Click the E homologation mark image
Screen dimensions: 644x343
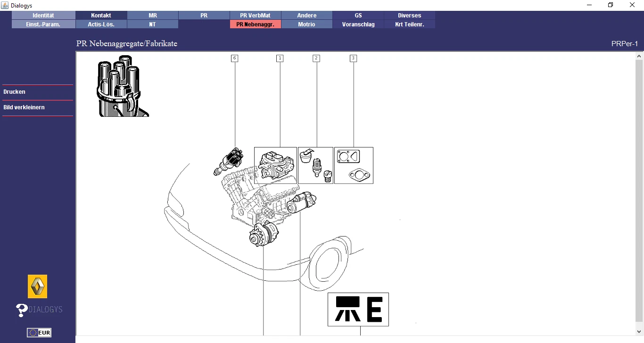pos(358,310)
